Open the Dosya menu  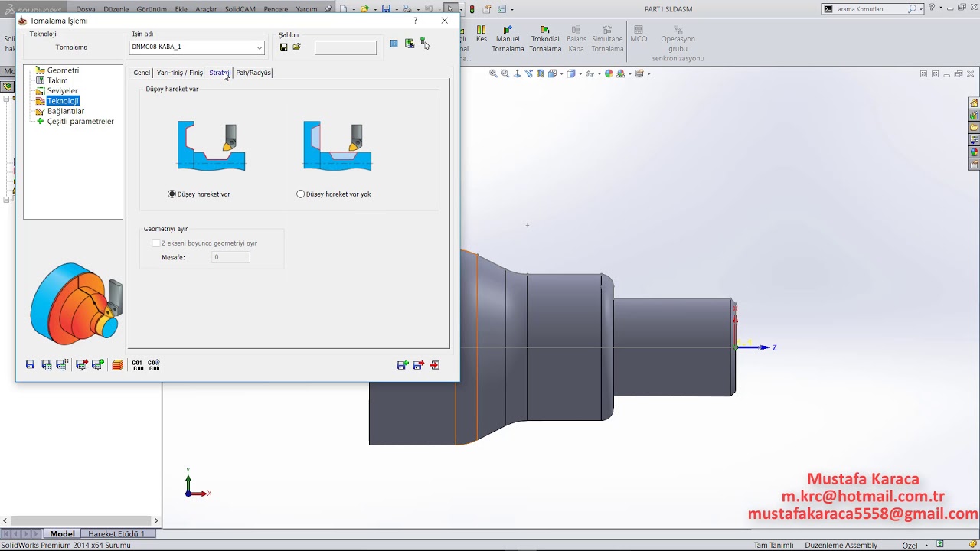tap(86, 9)
